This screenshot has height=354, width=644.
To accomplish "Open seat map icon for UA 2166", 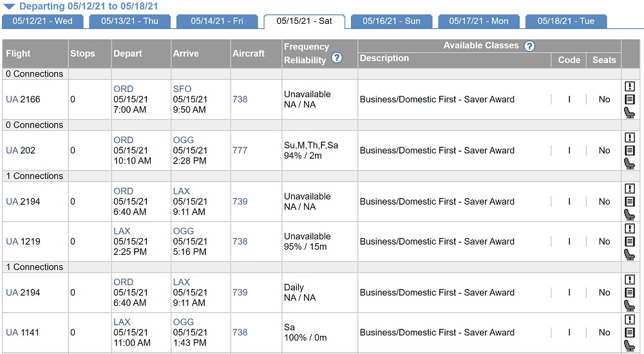I will [x=630, y=112].
